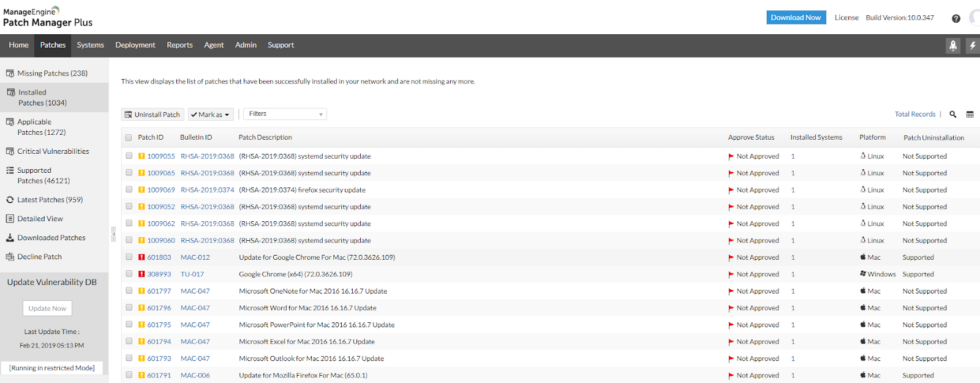The image size is (980, 383).
Task: Click the Linux penguin icon for 1009069
Action: pos(863,189)
